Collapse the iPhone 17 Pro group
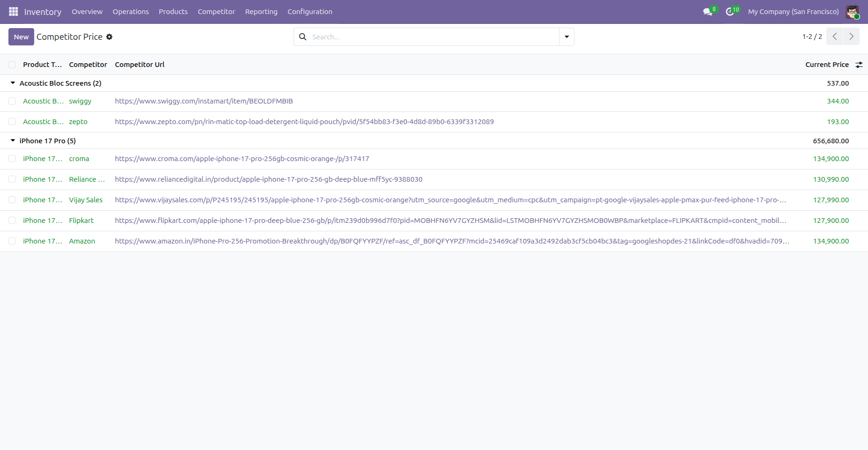Screen dimensions: 868x450 coord(13,140)
